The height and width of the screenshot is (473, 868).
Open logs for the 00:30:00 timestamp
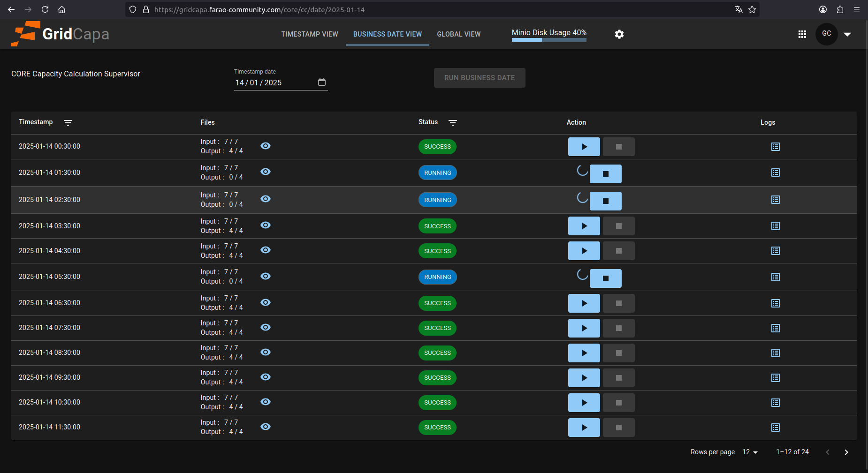[x=775, y=147]
